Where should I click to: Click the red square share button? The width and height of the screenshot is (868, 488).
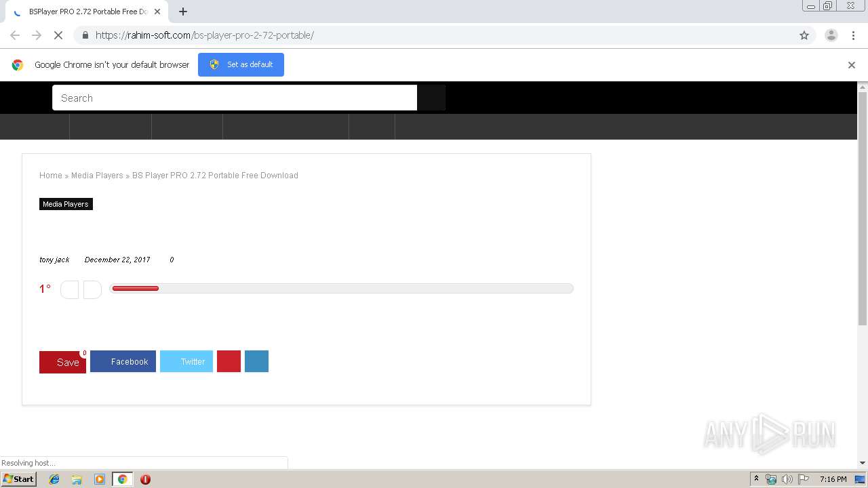229,361
